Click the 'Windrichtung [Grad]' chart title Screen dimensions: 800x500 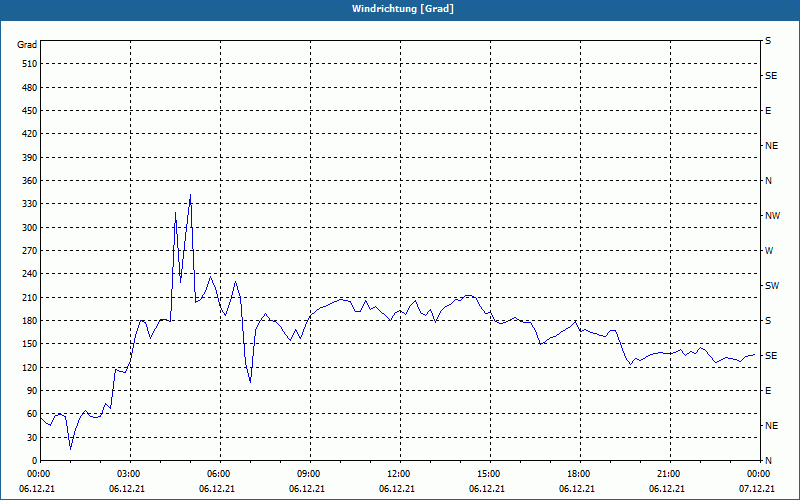(x=403, y=9)
